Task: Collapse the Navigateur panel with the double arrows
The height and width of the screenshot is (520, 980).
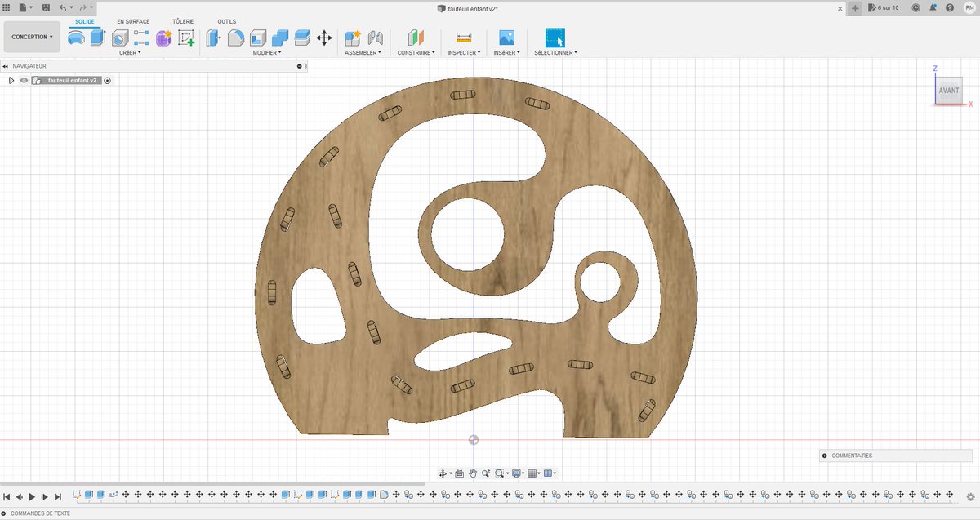Action: (x=5, y=66)
